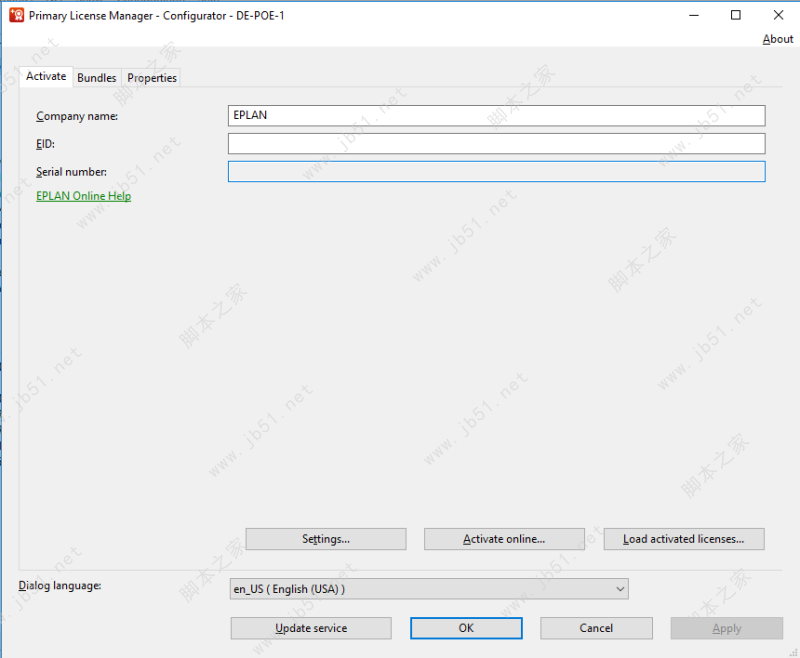Image resolution: width=800 pixels, height=658 pixels.
Task: Click into the EID text field
Action: pos(496,143)
